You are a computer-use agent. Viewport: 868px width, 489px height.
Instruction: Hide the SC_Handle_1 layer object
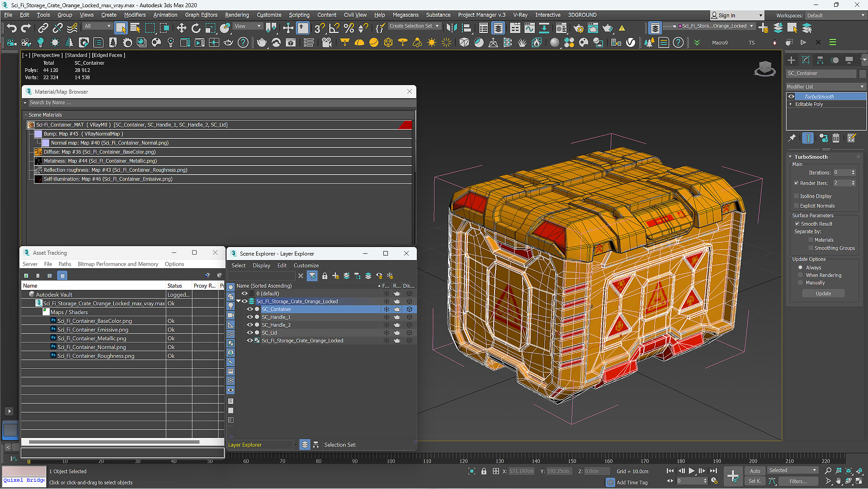click(250, 317)
